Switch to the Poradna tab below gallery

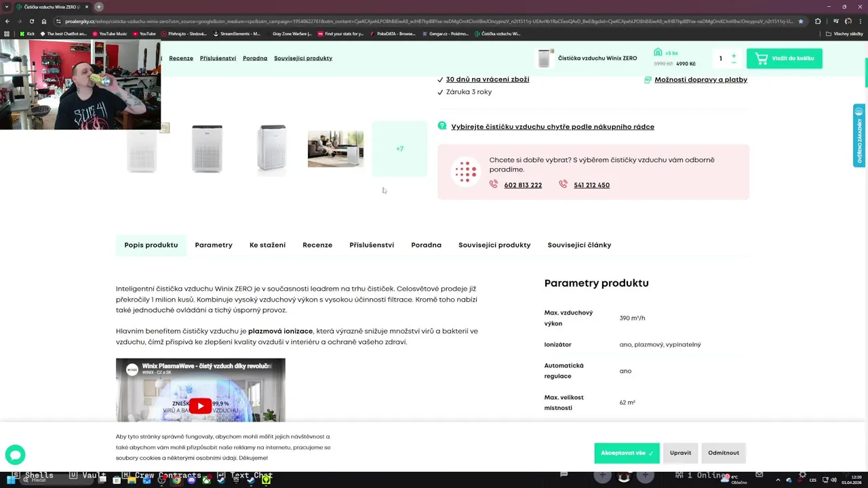(426, 245)
